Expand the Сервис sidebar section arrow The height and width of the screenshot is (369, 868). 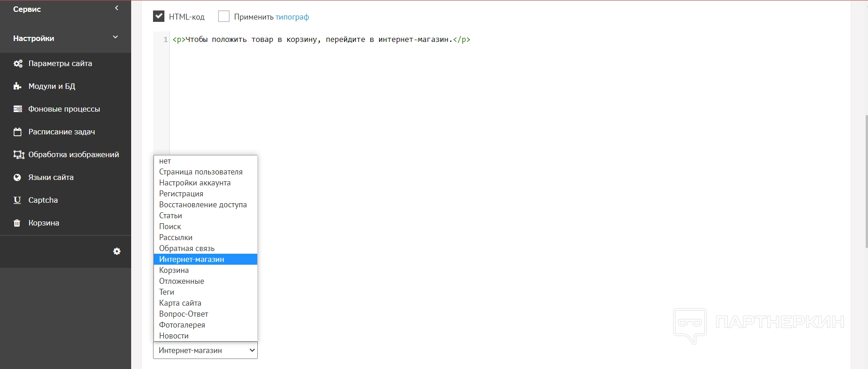(117, 8)
